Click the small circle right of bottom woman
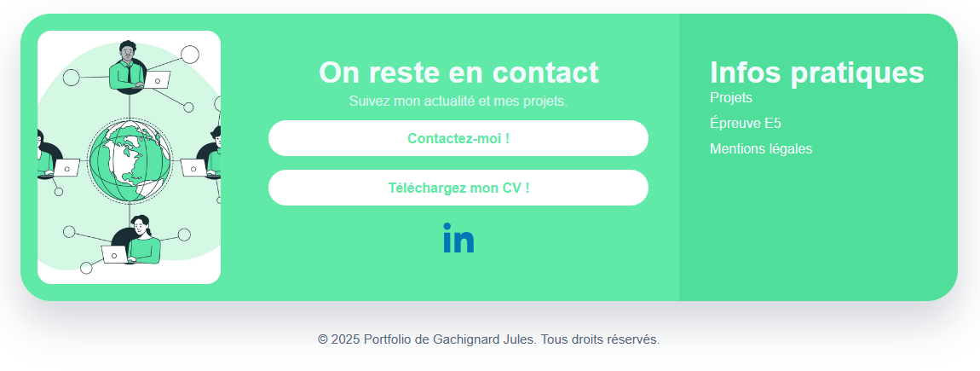This screenshot has height=371, width=980. pos(182,235)
